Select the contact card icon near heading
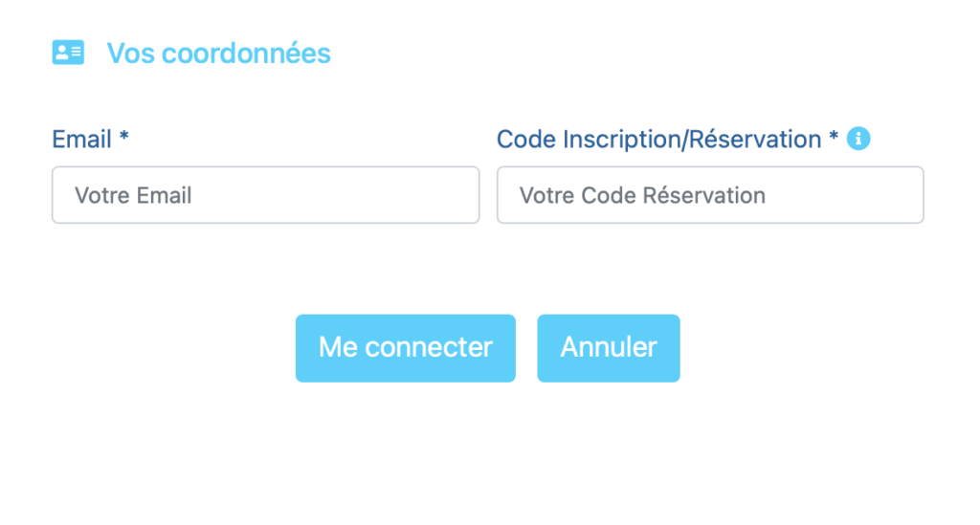This screenshot has height=525, width=980. (68, 53)
